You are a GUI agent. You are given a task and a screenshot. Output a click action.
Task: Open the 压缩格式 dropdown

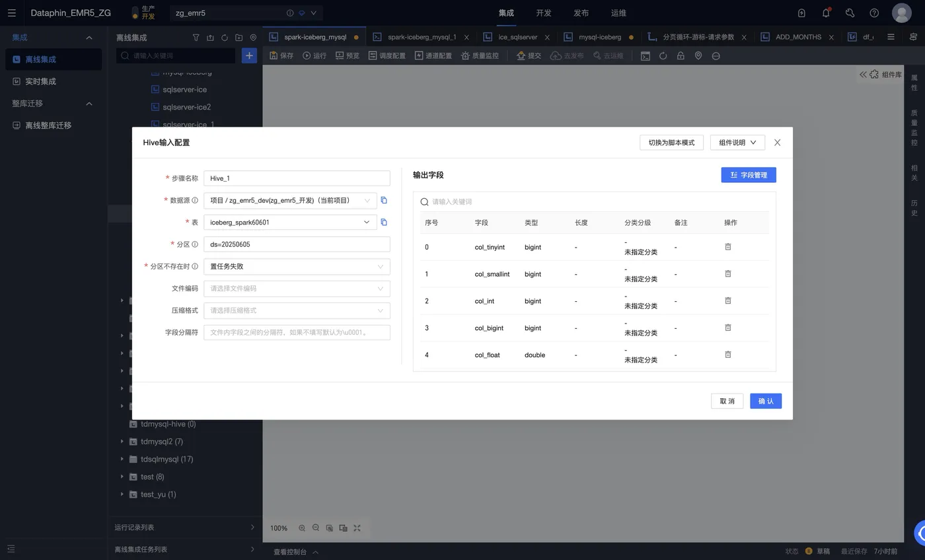pos(297,310)
